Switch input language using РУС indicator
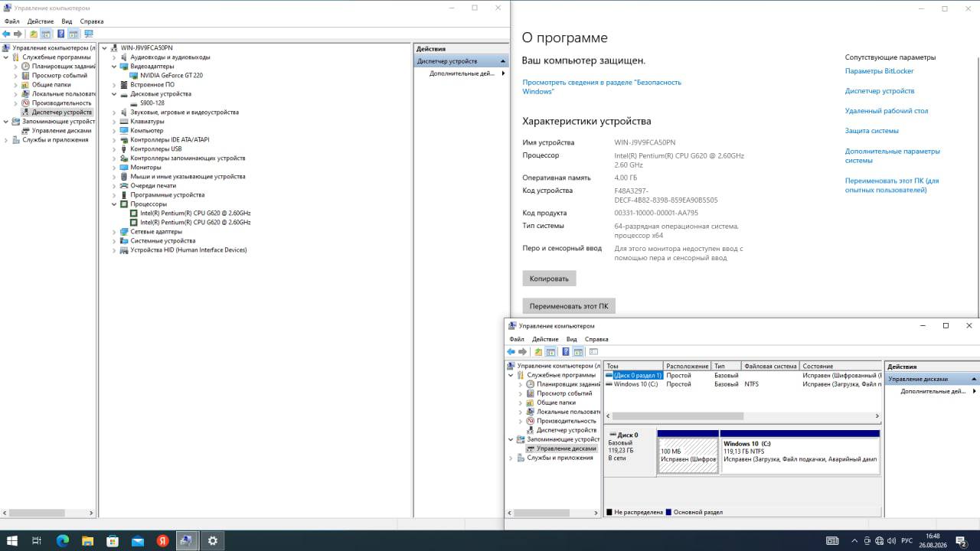 (906, 540)
